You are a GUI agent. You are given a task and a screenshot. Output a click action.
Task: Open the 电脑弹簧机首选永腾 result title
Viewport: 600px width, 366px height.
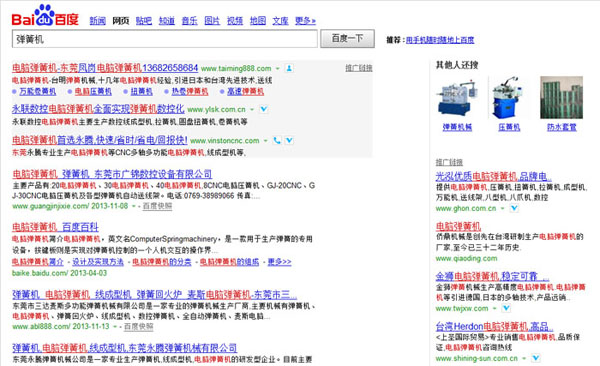100,140
